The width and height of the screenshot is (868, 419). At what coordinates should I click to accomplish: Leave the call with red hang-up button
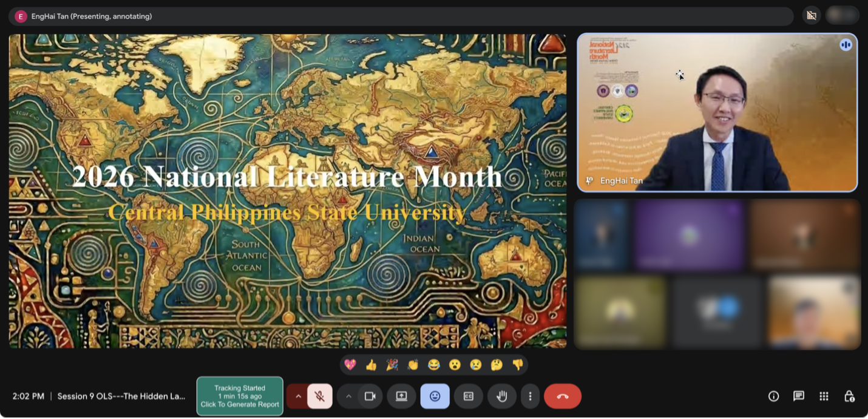(563, 397)
